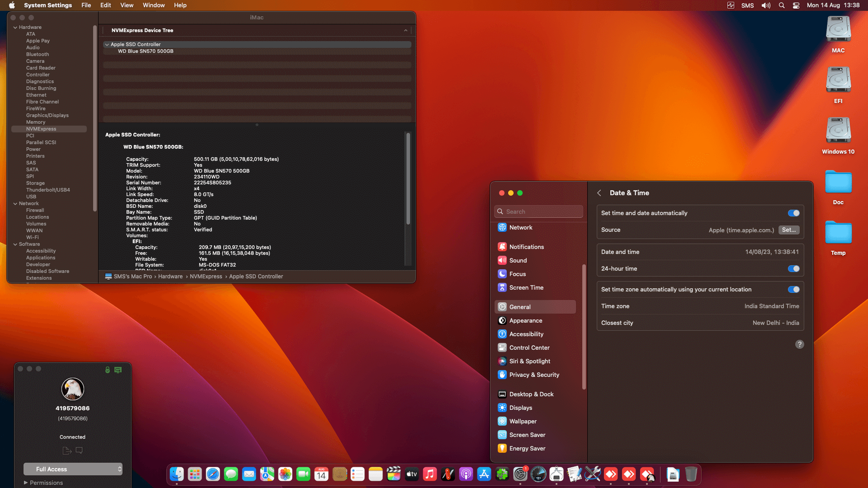Open Trash in the Dock
868x488 pixels.
(691, 474)
